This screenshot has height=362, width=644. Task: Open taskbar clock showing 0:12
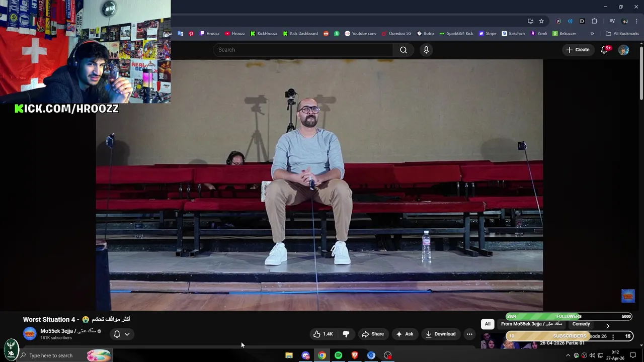click(x=615, y=355)
